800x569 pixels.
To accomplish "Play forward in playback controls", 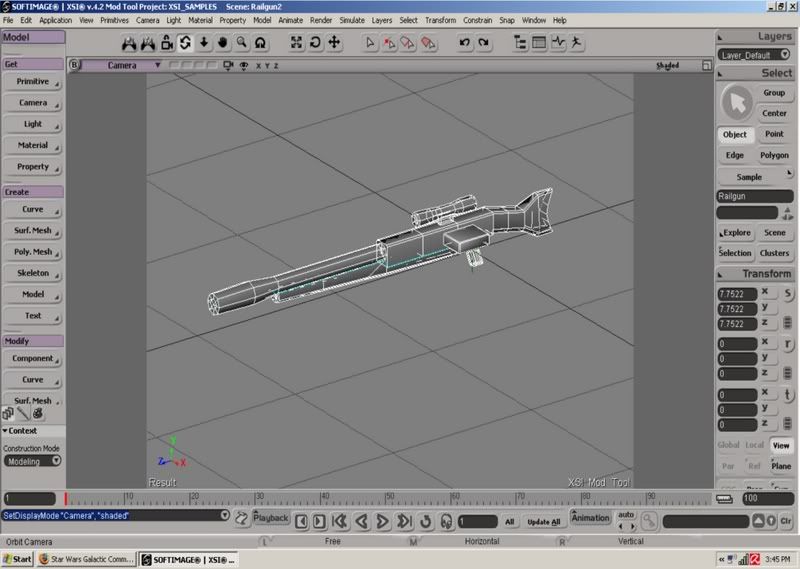I will click(x=382, y=521).
